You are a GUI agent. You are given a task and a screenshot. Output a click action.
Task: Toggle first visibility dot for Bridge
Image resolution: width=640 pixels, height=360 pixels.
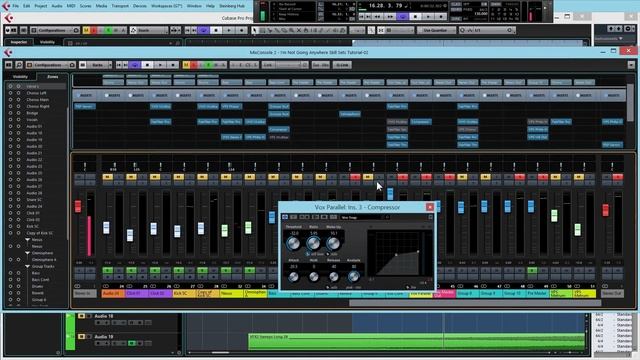point(11,113)
